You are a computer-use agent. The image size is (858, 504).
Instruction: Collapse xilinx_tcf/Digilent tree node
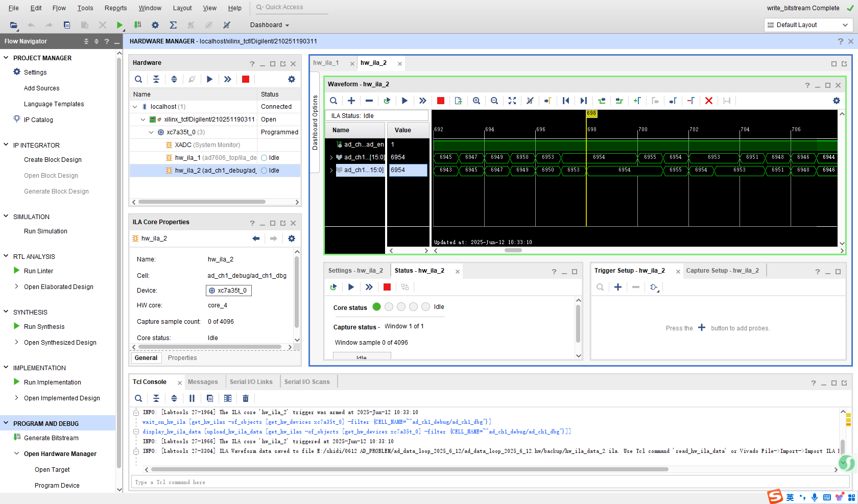point(143,119)
